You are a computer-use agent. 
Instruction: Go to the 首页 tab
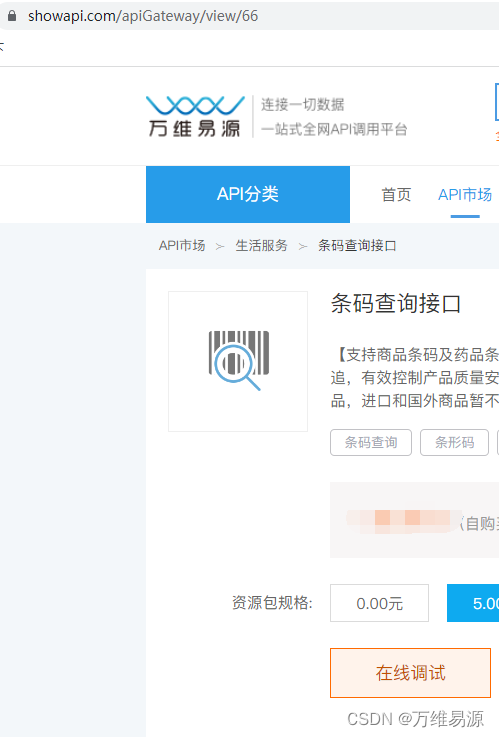[396, 194]
